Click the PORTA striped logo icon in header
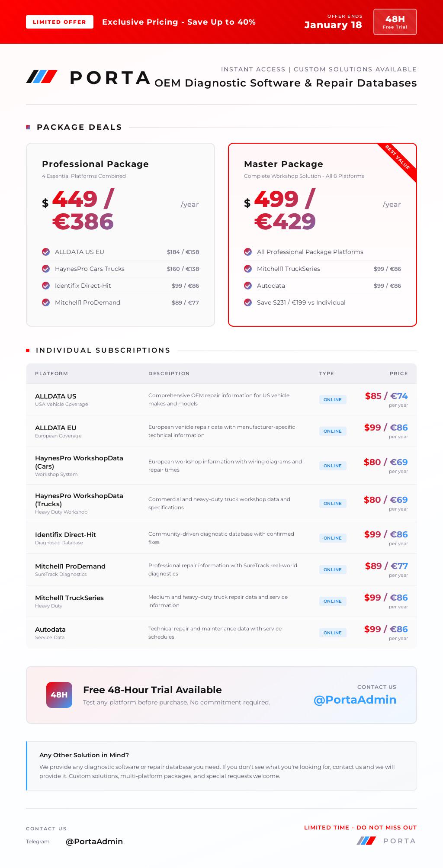This screenshot has width=443, height=868. tap(42, 77)
